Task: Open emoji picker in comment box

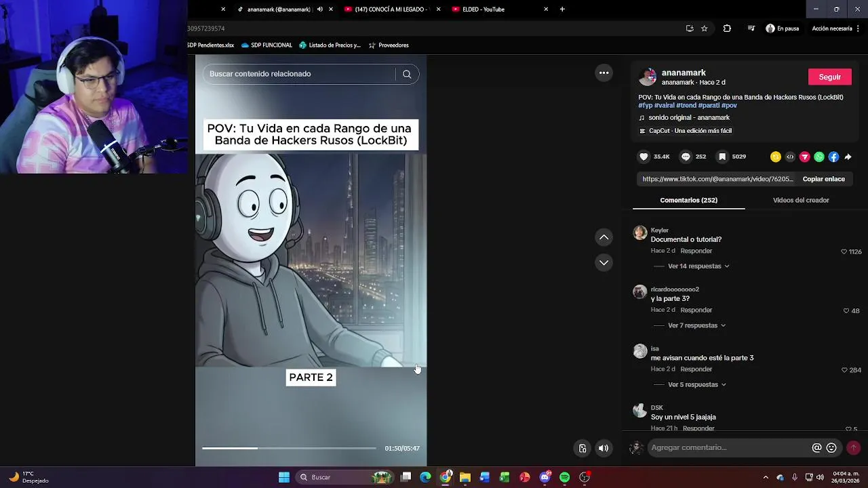Action: click(831, 447)
